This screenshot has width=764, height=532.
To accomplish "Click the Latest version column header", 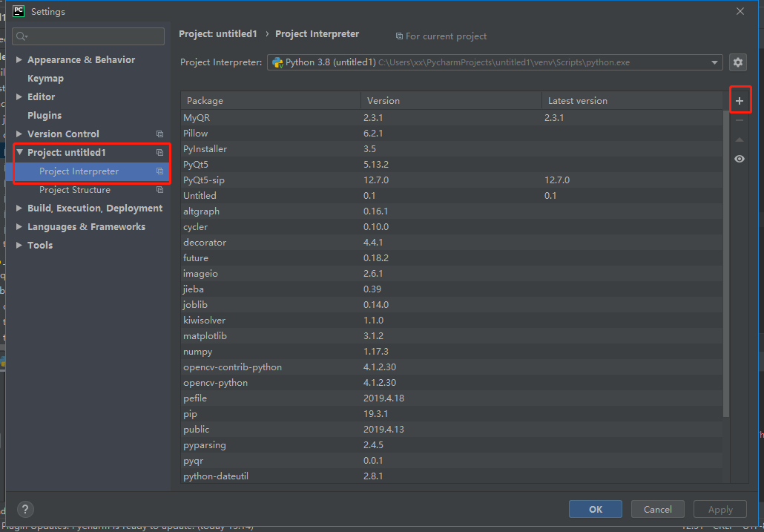I will pyautogui.click(x=632, y=100).
